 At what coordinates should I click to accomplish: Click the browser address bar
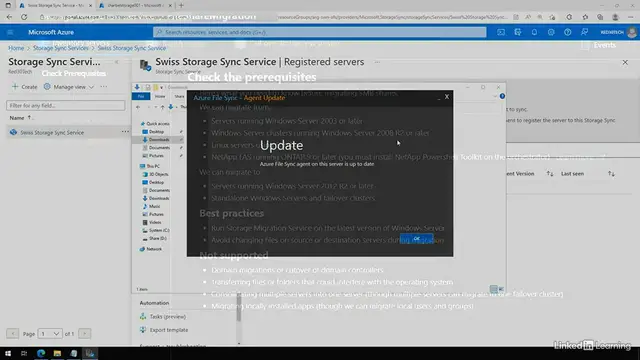273,17
